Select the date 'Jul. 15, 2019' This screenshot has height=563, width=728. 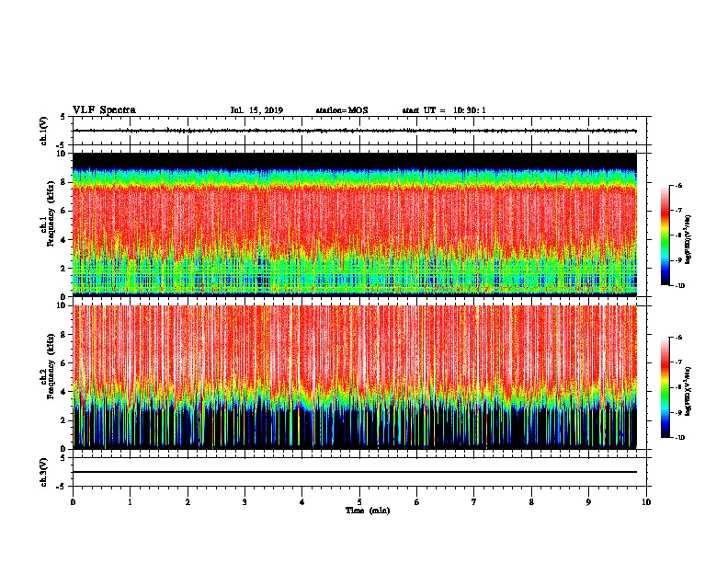coord(256,110)
